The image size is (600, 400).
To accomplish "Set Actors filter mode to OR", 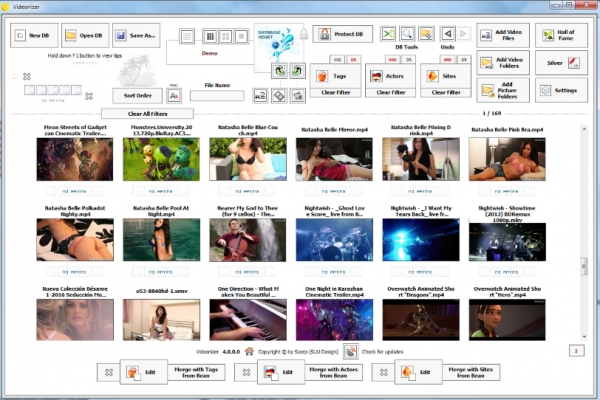I will coord(408,60).
